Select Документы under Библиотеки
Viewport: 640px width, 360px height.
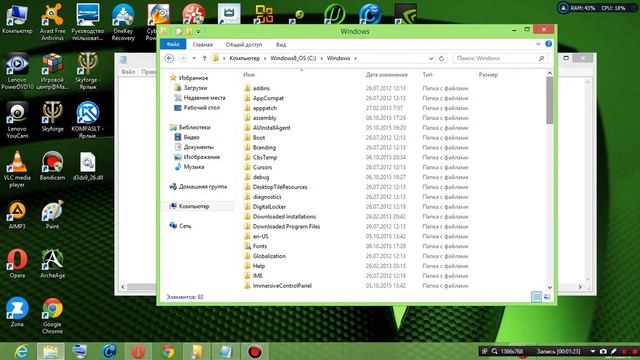[x=198, y=147]
